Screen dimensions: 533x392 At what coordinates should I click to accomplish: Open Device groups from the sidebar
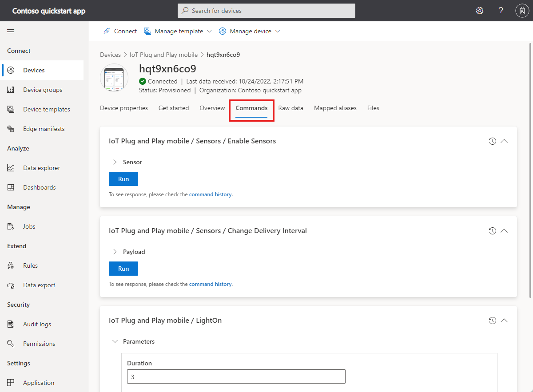(x=42, y=90)
